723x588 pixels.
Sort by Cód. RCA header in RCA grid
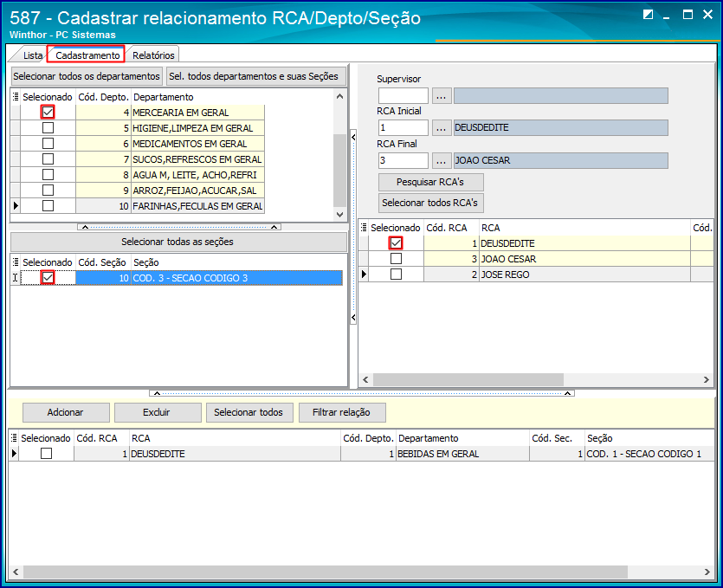[446, 228]
